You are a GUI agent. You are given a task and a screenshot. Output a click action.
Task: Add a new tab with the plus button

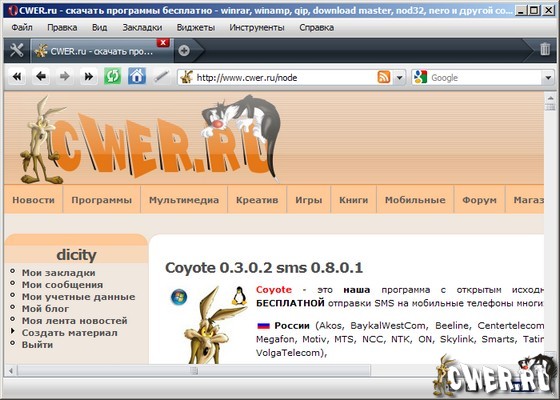(x=184, y=51)
